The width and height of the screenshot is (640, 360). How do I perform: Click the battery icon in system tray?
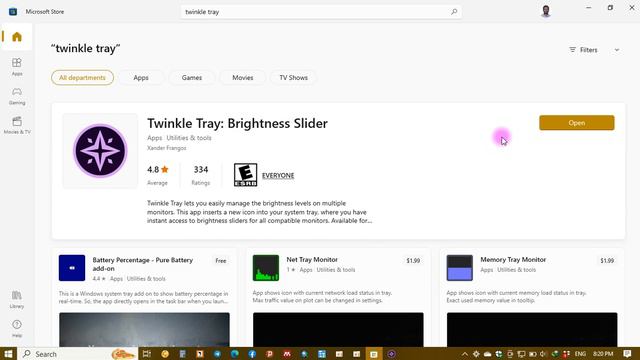click(x=533, y=354)
